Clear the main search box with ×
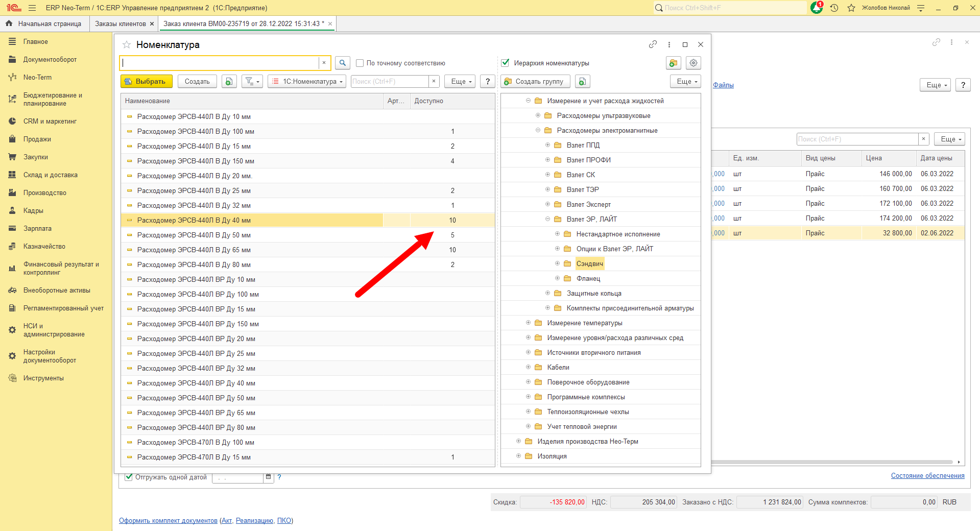Image resolution: width=980 pixels, height=531 pixels. pyautogui.click(x=324, y=63)
